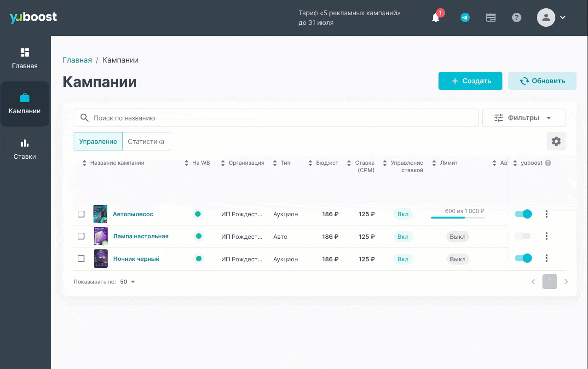Sort by Лимит column
Viewport: 588px width, 369px height.
[434, 163]
